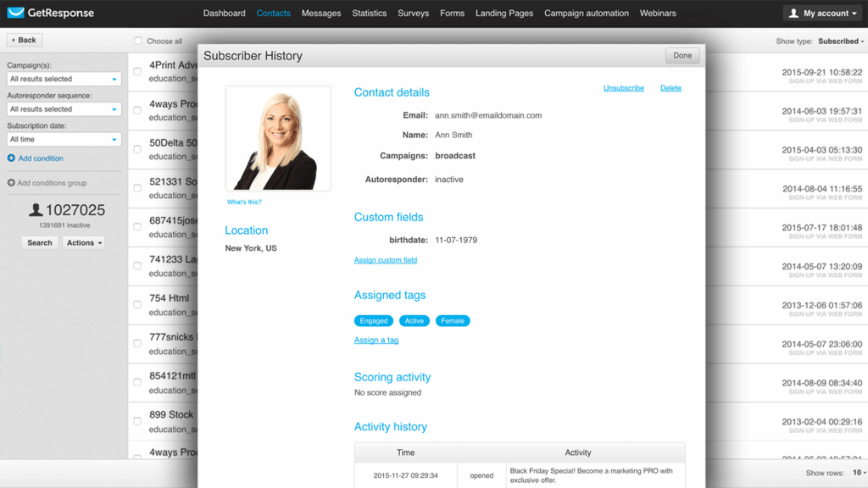Open the Campaign(s) dropdown
Screen dimensions: 868x488
pos(63,78)
